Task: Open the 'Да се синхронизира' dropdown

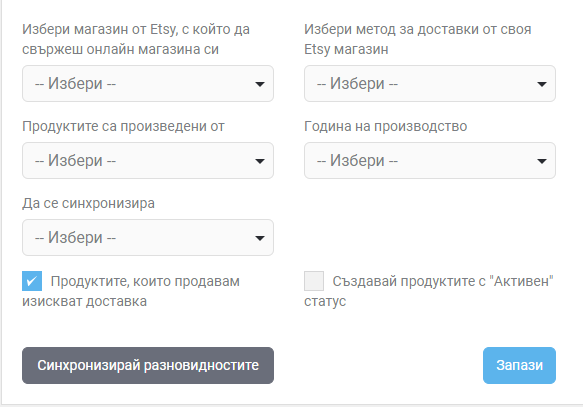Action: tap(148, 238)
